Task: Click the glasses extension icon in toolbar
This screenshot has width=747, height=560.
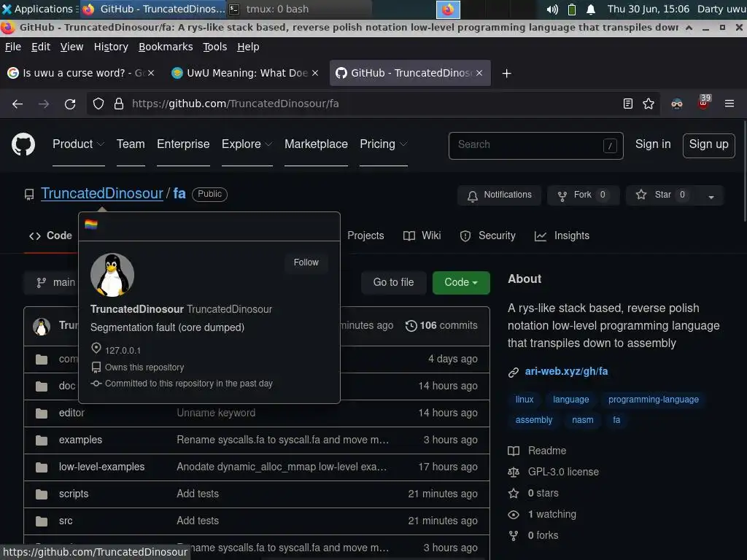Action: tap(677, 104)
